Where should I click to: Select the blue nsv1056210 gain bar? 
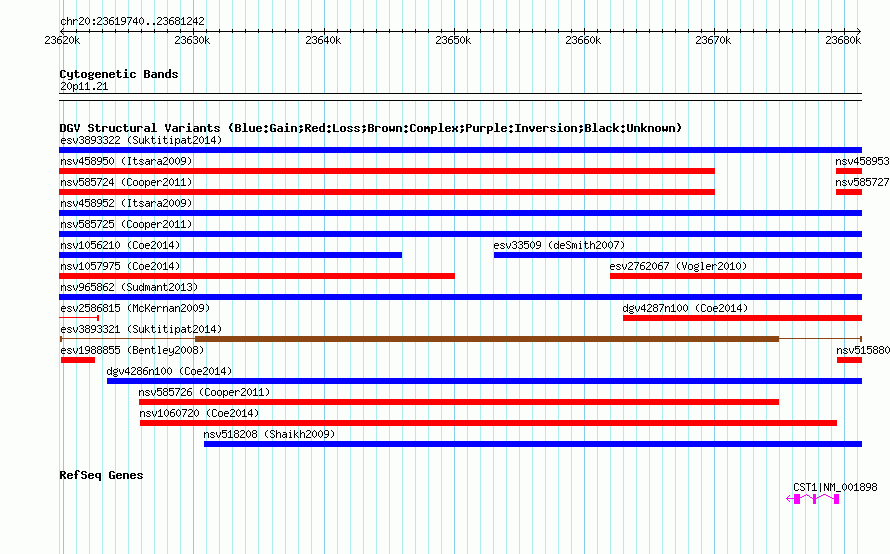point(230,255)
